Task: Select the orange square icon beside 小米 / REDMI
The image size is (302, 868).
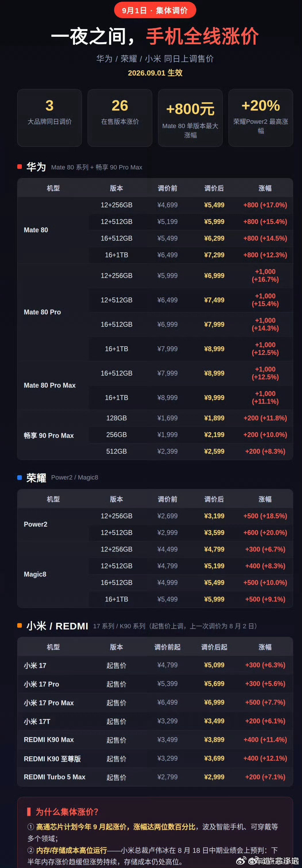Action: tap(20, 625)
